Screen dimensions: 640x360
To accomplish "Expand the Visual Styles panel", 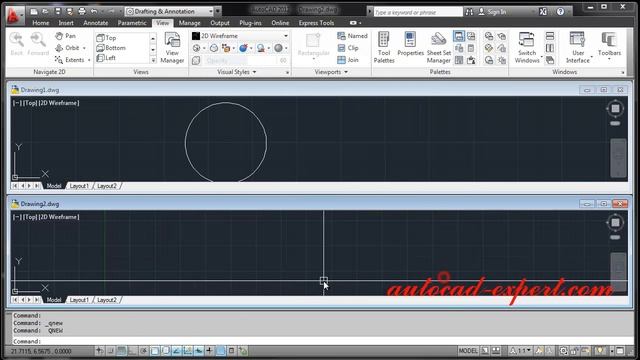I will (236, 72).
